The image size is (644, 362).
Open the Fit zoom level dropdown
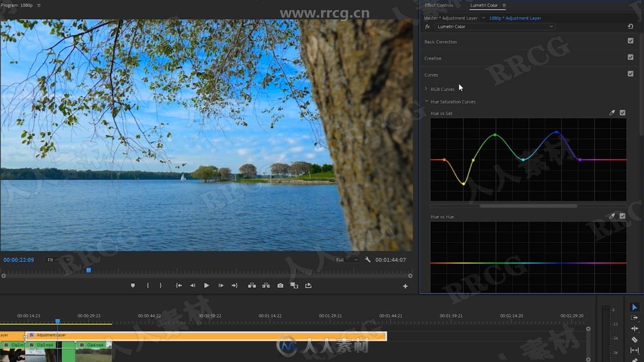[x=58, y=260]
